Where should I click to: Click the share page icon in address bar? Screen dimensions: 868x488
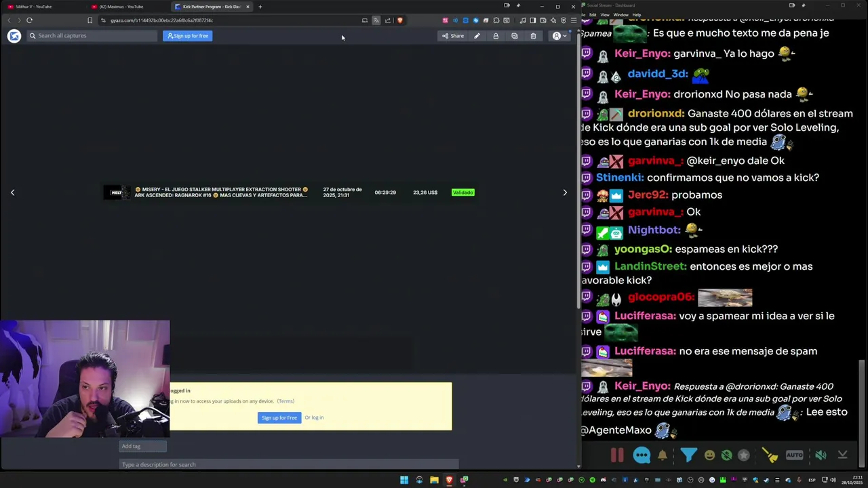tap(388, 20)
